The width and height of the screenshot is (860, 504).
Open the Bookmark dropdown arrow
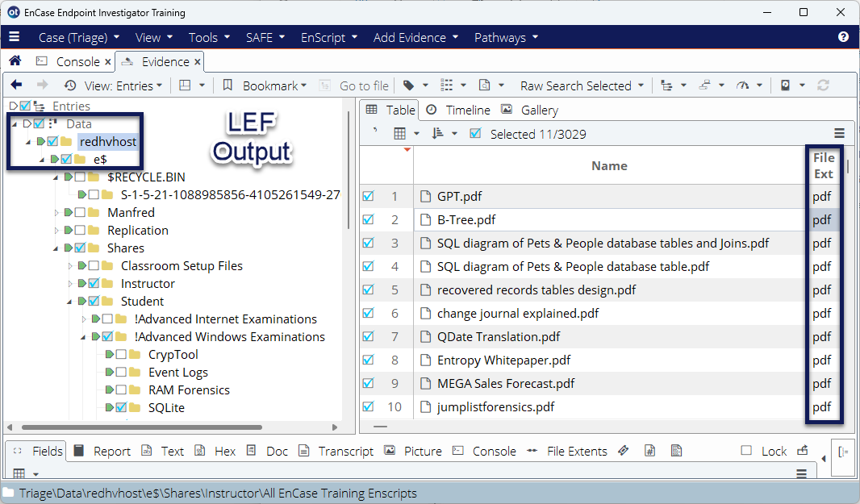tap(304, 85)
